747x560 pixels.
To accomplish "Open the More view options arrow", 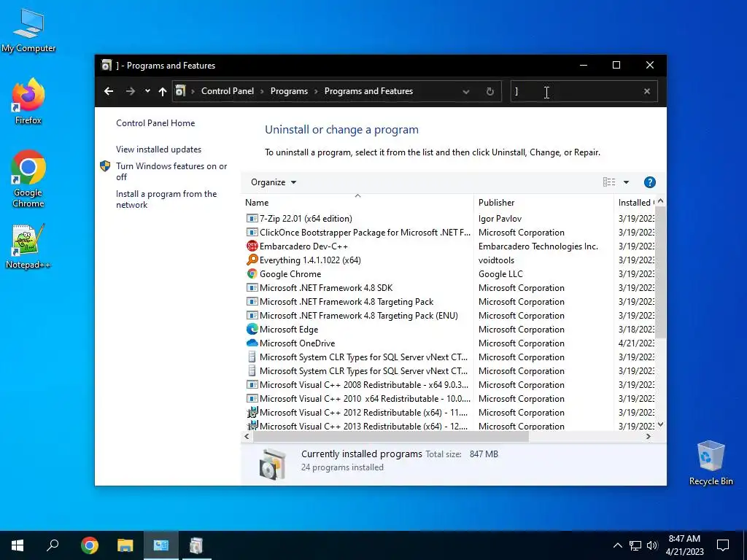I will pos(626,182).
